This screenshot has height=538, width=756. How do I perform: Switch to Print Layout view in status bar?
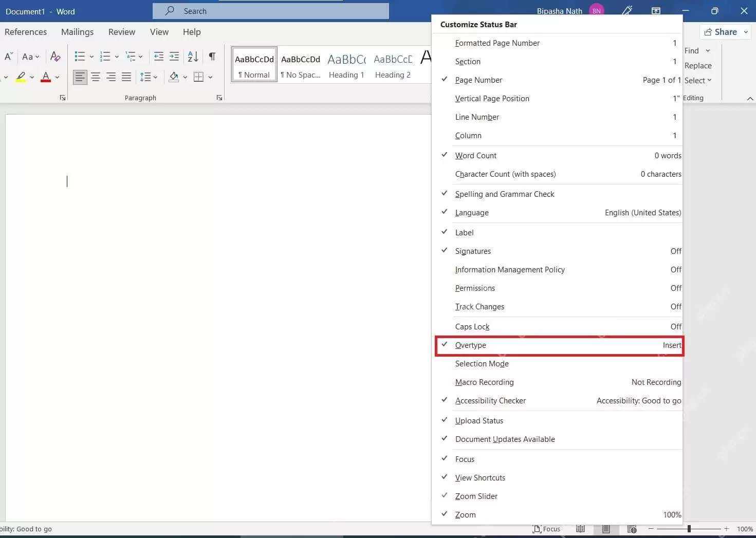606,529
